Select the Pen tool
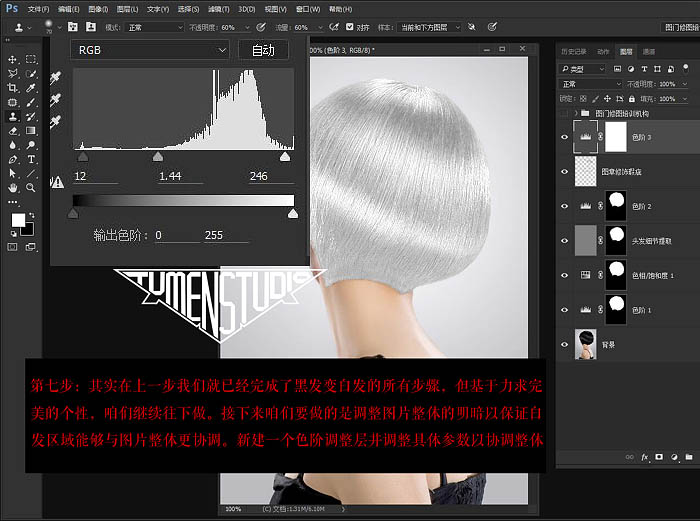 tap(12, 159)
